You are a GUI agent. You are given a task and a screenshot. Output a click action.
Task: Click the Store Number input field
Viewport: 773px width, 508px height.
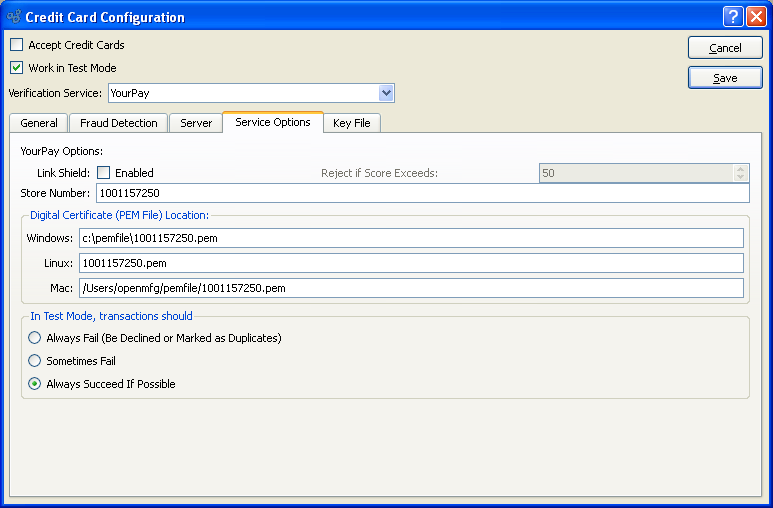(x=421, y=193)
